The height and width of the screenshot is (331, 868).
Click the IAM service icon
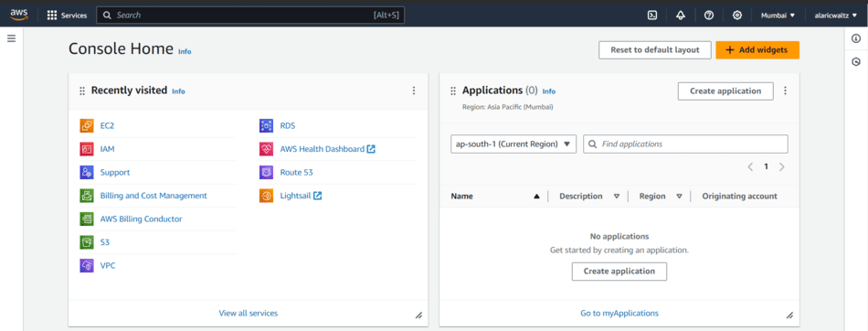tap(87, 149)
